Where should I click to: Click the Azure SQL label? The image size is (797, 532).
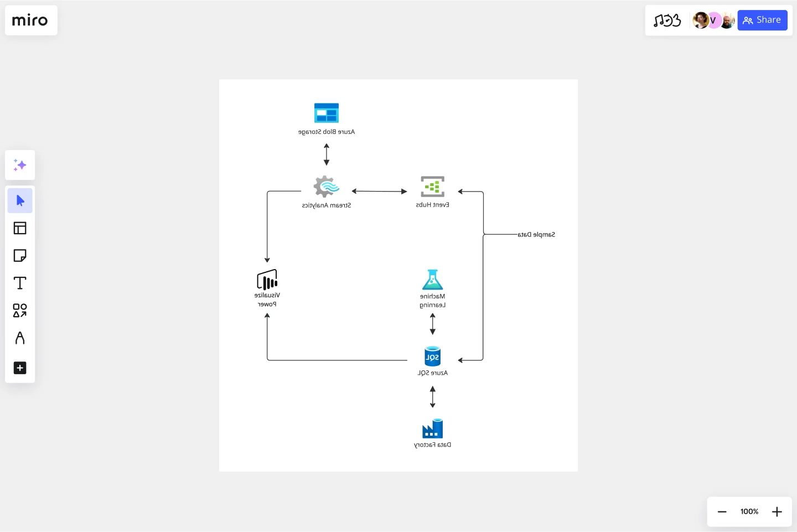(432, 373)
